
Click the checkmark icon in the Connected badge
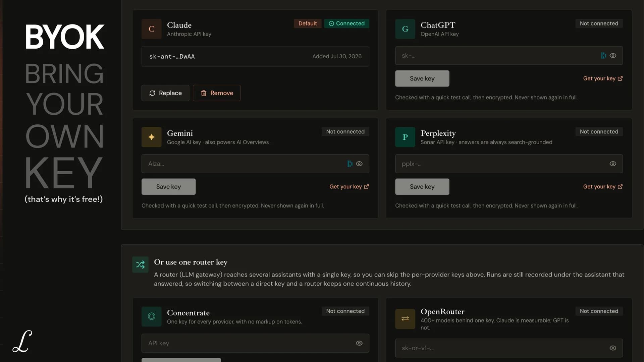331,23
